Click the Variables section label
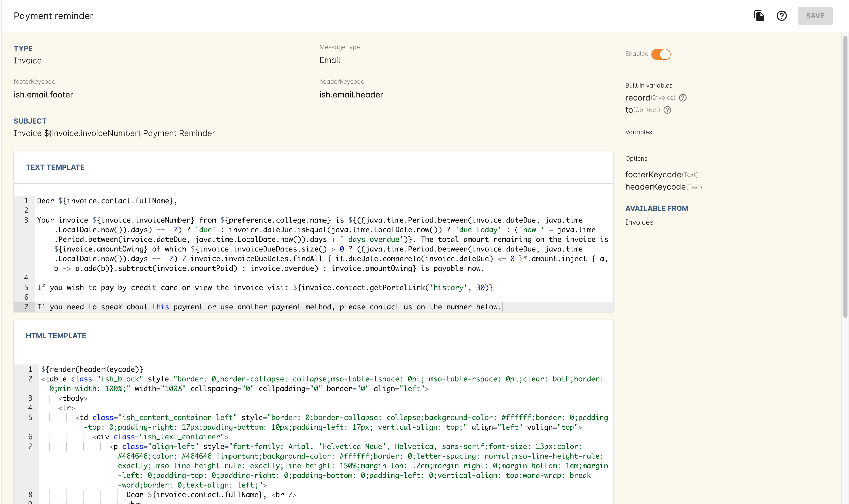The height and width of the screenshot is (504, 849). 638,132
